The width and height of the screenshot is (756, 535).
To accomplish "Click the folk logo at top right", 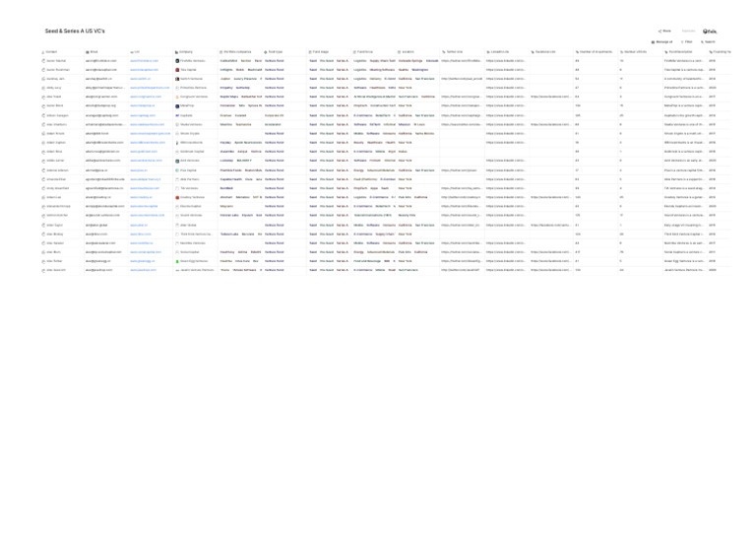I will (x=710, y=32).
